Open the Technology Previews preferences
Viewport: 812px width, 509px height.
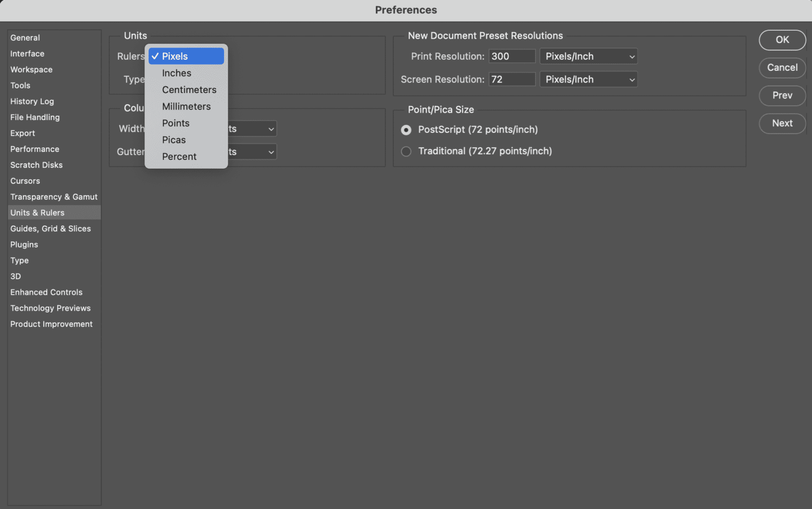pyautogui.click(x=50, y=308)
